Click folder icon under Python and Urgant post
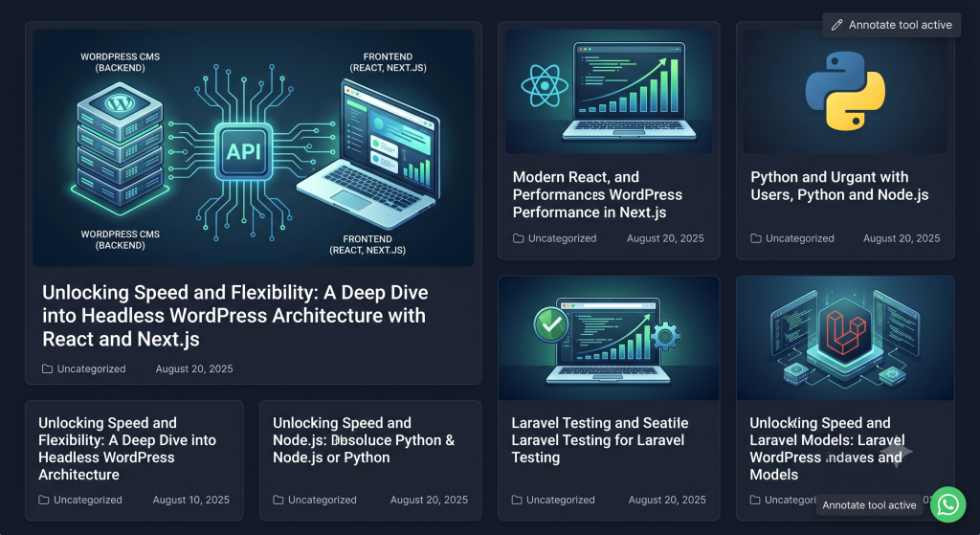 click(756, 238)
